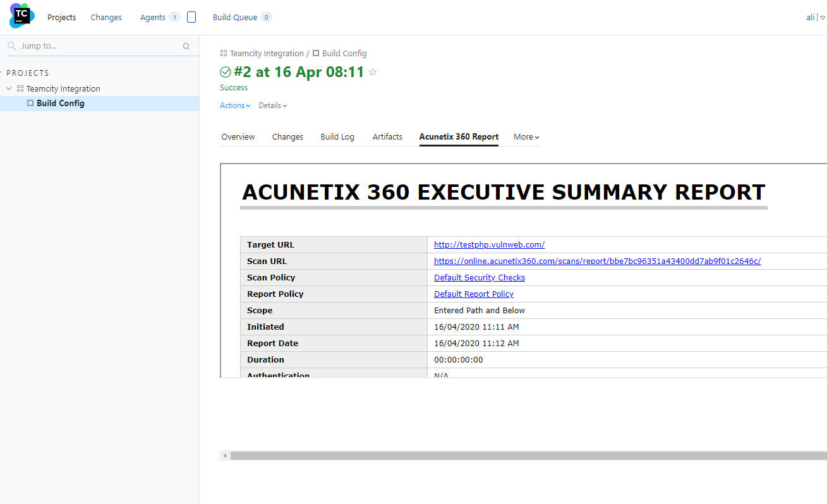Click Build Config in the breadcrumb

344,54
